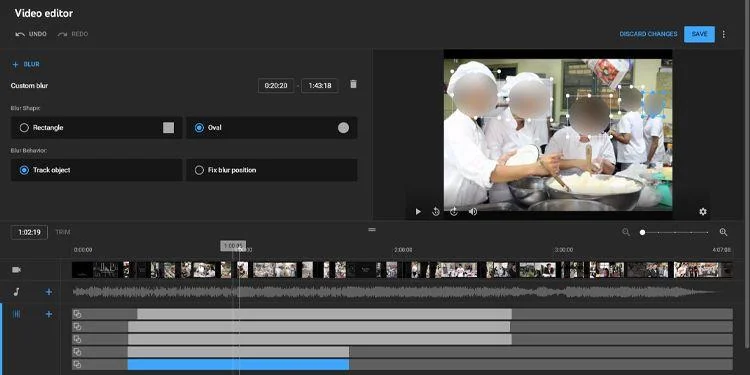Click the Trim button
Image resolution: width=750 pixels, height=375 pixels.
click(63, 232)
